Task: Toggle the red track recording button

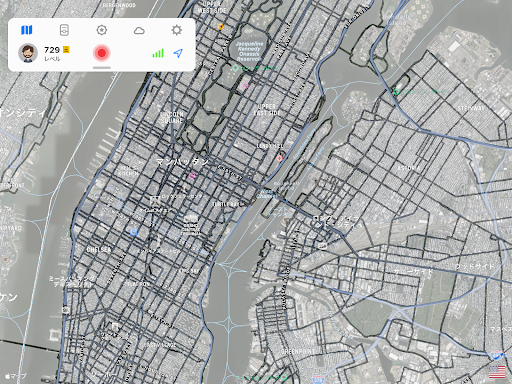Action: (102, 53)
